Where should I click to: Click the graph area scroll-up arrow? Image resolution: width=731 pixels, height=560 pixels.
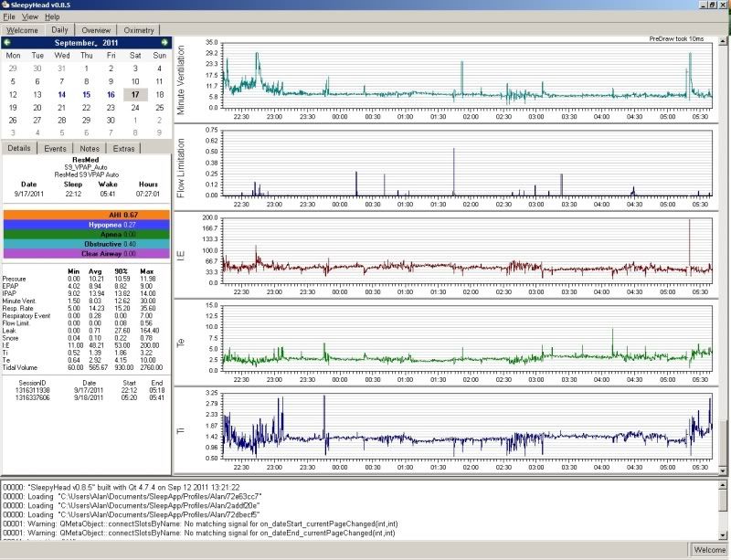tap(723, 41)
